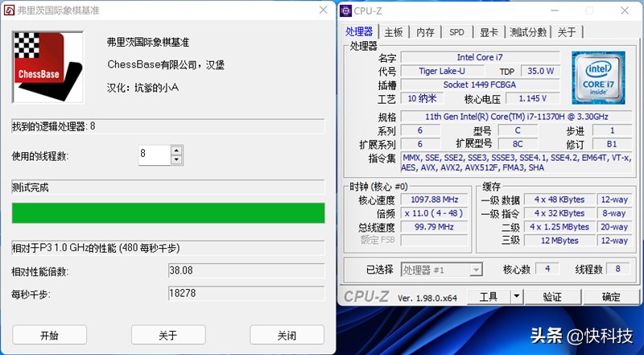
Task: Switch to the 显卡 tab
Action: coord(489,32)
